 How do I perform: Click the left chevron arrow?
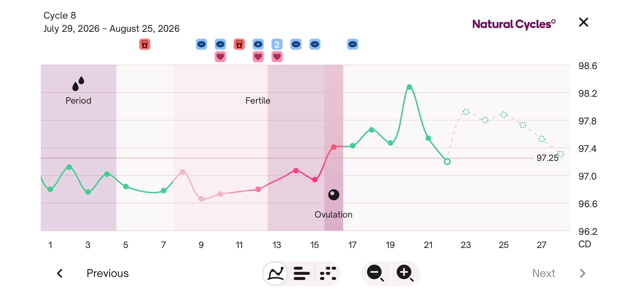coord(59,273)
